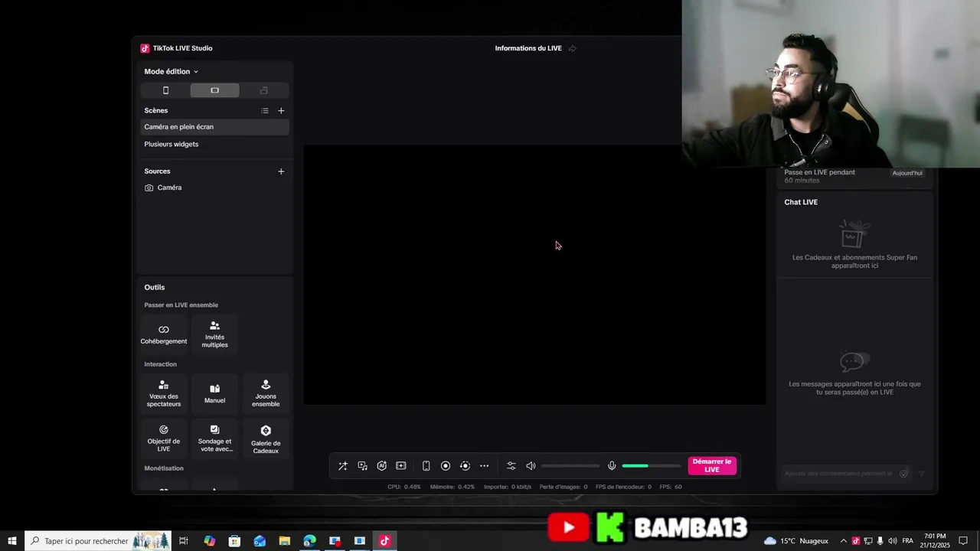Adjust the microphone level slider
The image size is (980, 551).
(651, 466)
